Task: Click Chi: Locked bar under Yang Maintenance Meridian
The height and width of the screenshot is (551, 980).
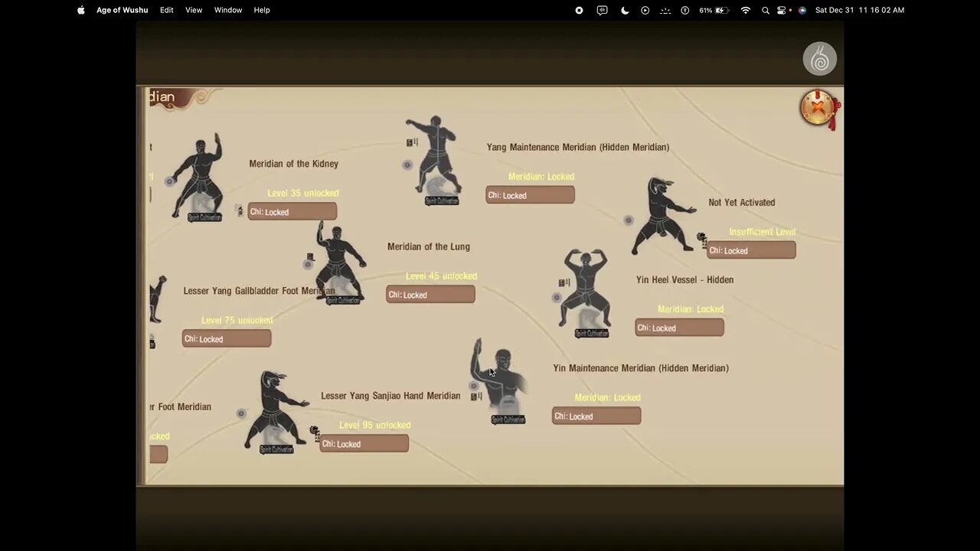Action: [530, 195]
